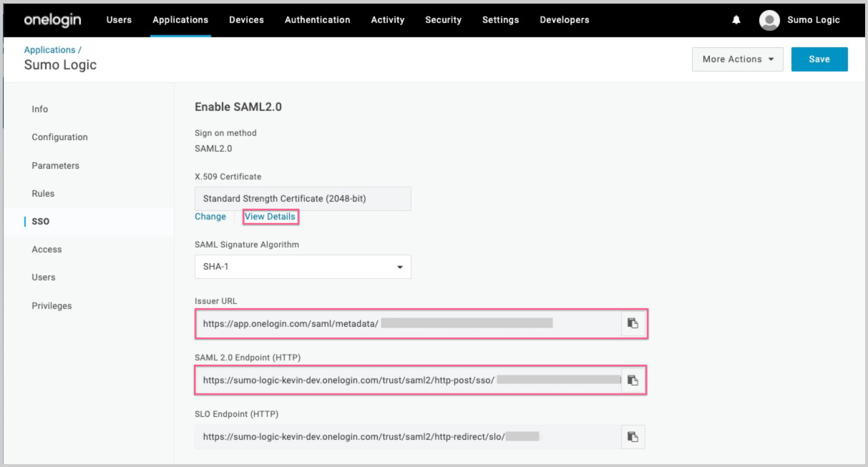Click the View Details certificate link
Screen dimensions: 868x467
point(270,217)
